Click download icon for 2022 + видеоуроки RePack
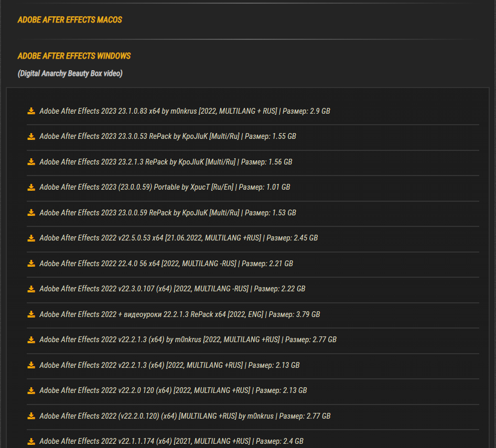Screen dimensions: 496x448 [31, 314]
